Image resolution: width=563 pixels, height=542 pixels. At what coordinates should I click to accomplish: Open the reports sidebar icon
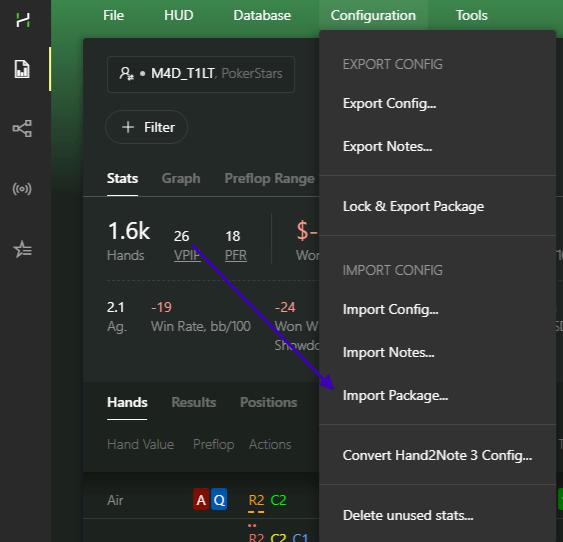click(x=22, y=69)
